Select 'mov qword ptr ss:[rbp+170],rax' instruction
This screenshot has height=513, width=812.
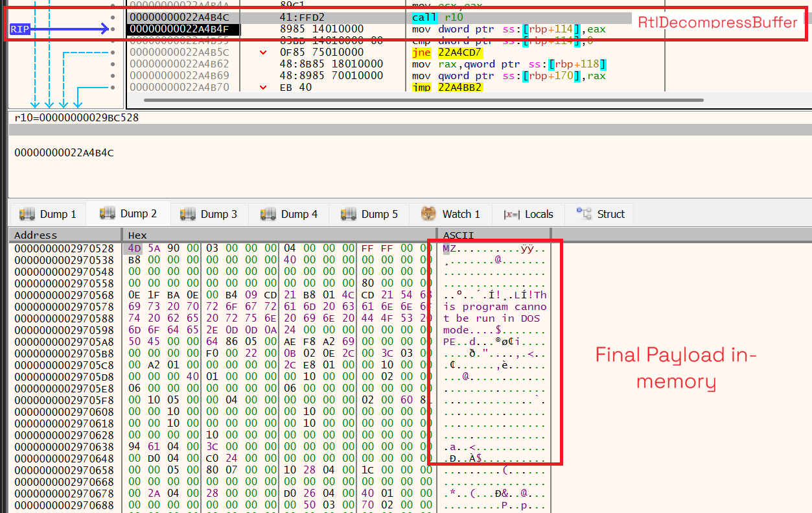(509, 76)
